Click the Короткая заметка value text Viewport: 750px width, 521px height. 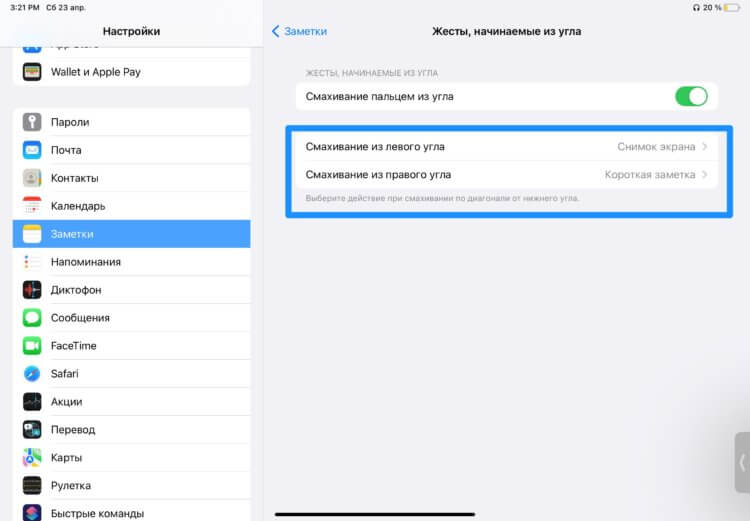(650, 175)
